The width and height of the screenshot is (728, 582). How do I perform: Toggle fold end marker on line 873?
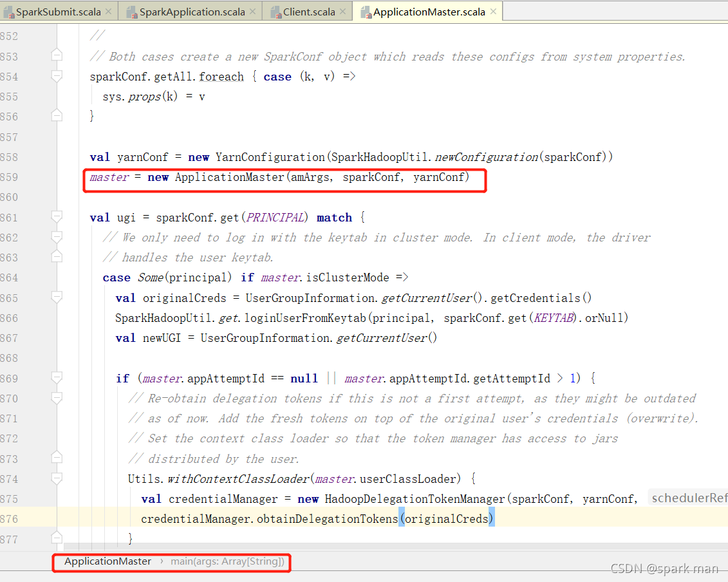(x=57, y=458)
